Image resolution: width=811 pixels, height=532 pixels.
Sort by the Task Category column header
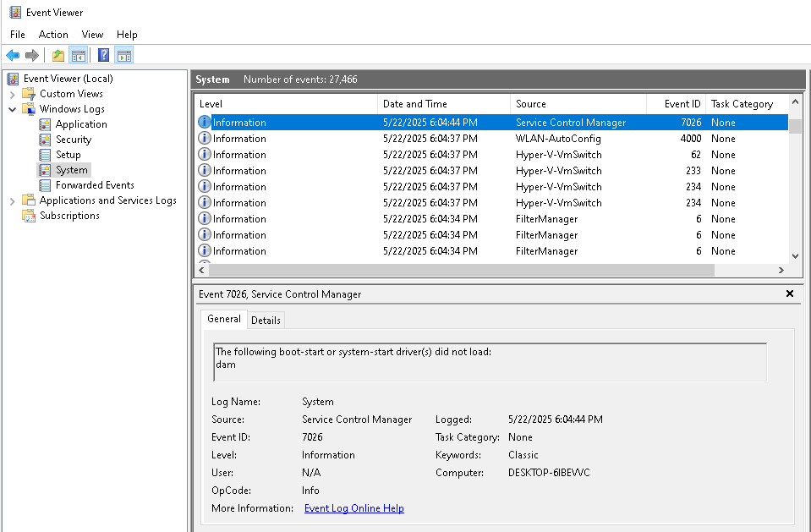point(747,103)
